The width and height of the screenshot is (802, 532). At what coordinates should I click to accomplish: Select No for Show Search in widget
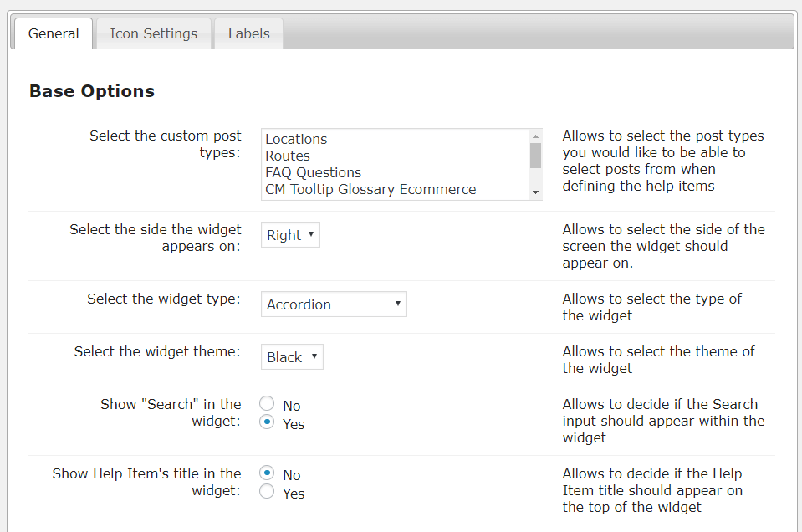click(x=267, y=404)
